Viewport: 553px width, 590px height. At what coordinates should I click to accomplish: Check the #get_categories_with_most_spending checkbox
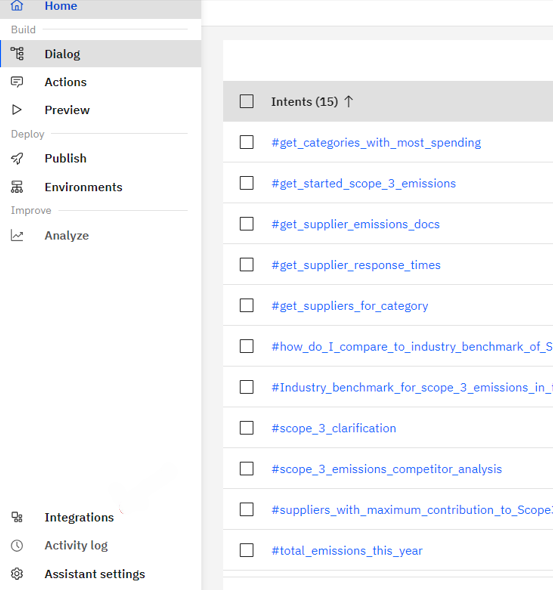click(x=246, y=142)
